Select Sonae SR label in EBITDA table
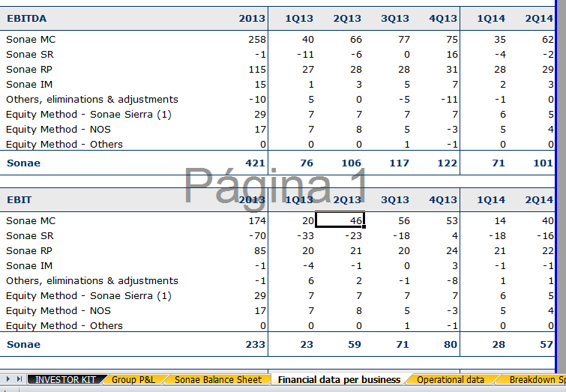This screenshot has height=392, width=566. click(29, 55)
